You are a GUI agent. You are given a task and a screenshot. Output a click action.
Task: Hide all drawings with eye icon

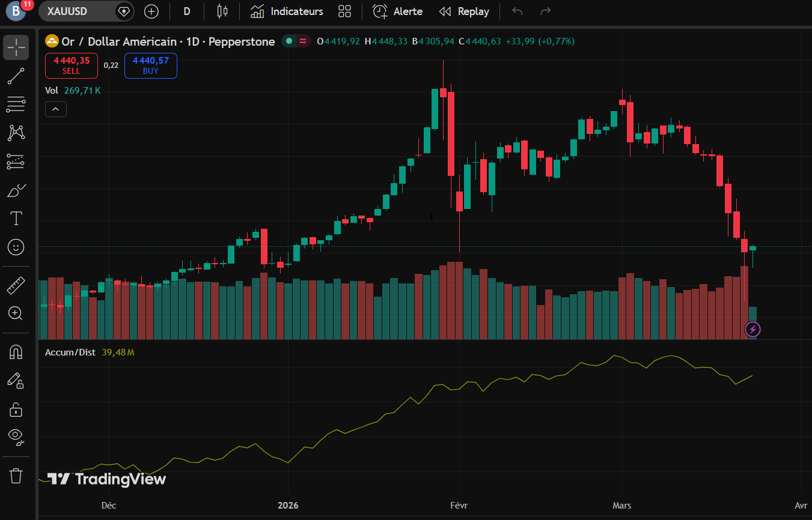click(x=16, y=437)
